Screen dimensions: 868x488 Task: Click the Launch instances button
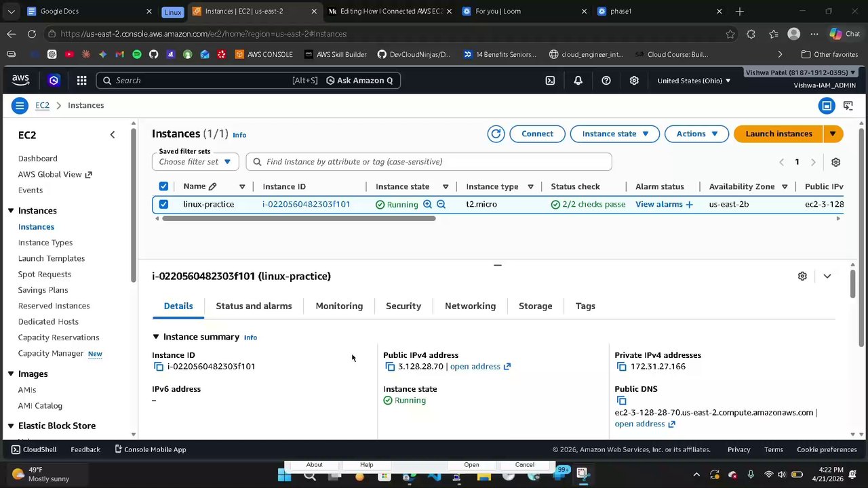pos(778,134)
